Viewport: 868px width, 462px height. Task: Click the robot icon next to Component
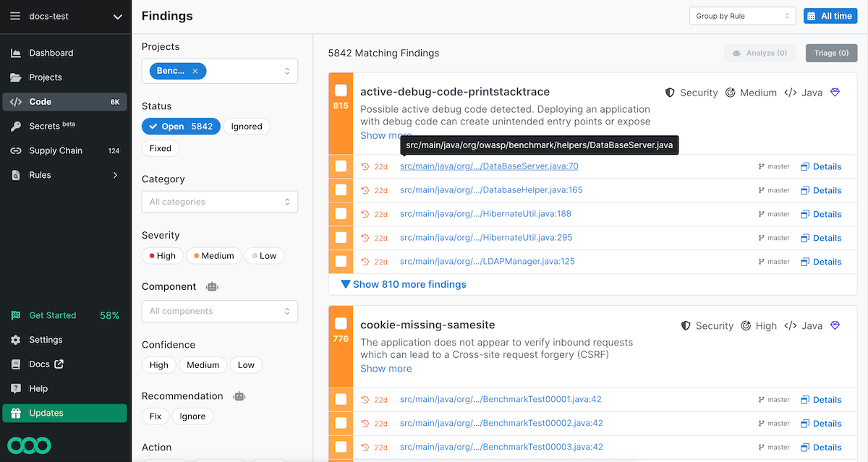point(212,286)
